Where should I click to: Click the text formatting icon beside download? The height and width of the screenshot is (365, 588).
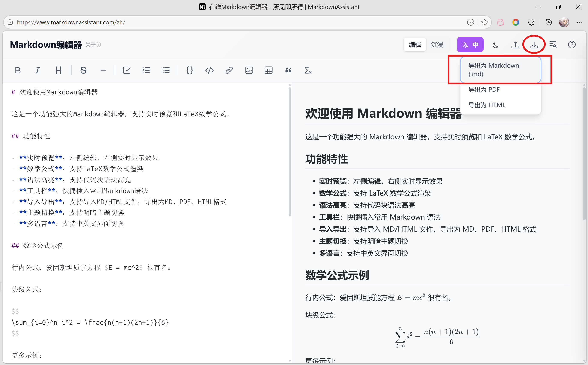coord(553,45)
